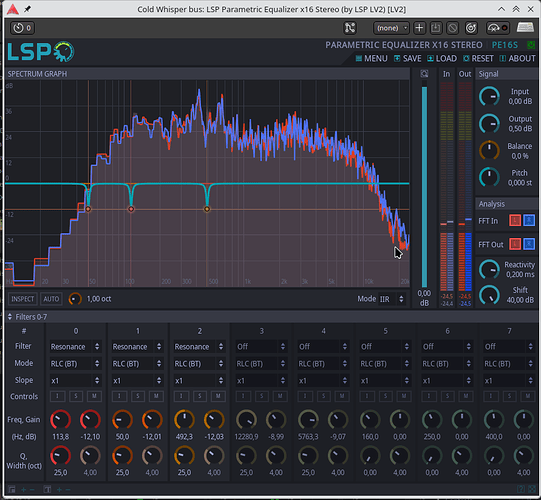The height and width of the screenshot is (500, 541).
Task: Click the SAVE menu item
Action: [408, 58]
